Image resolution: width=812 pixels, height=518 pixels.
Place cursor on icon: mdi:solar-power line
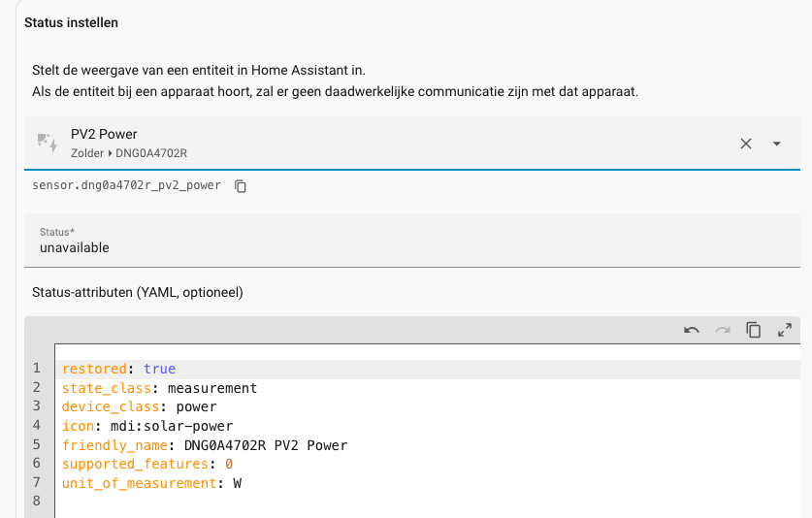click(x=146, y=426)
